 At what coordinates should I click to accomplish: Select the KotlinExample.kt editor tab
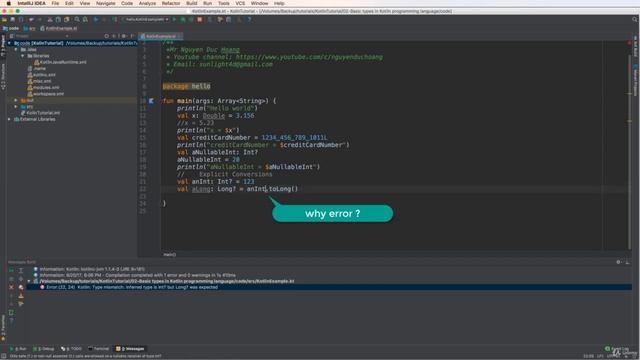161,36
